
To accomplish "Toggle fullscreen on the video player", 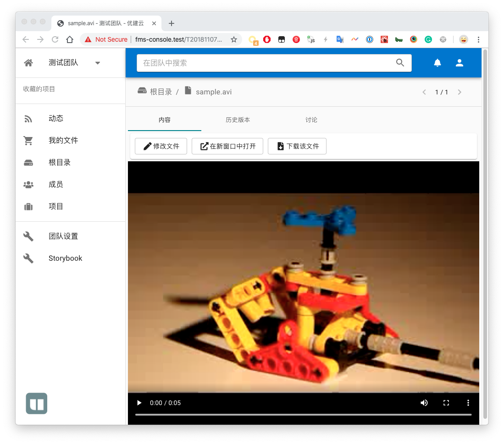I will tap(446, 403).
